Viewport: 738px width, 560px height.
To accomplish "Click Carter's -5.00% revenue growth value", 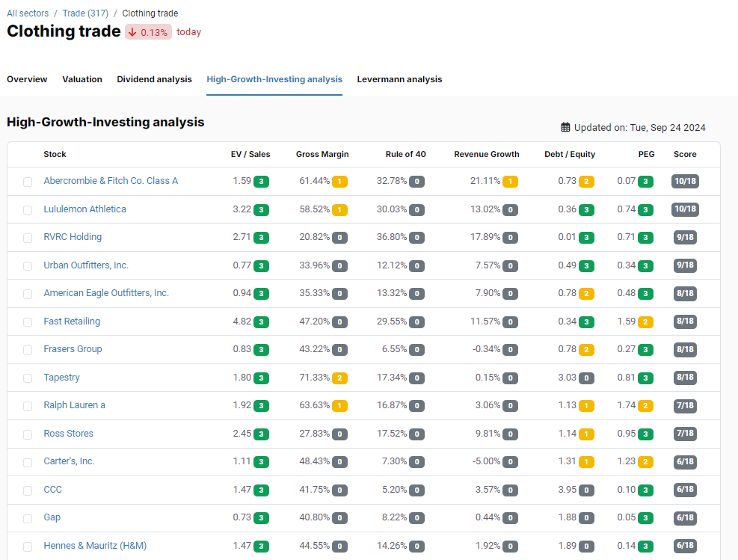I will coord(486,461).
